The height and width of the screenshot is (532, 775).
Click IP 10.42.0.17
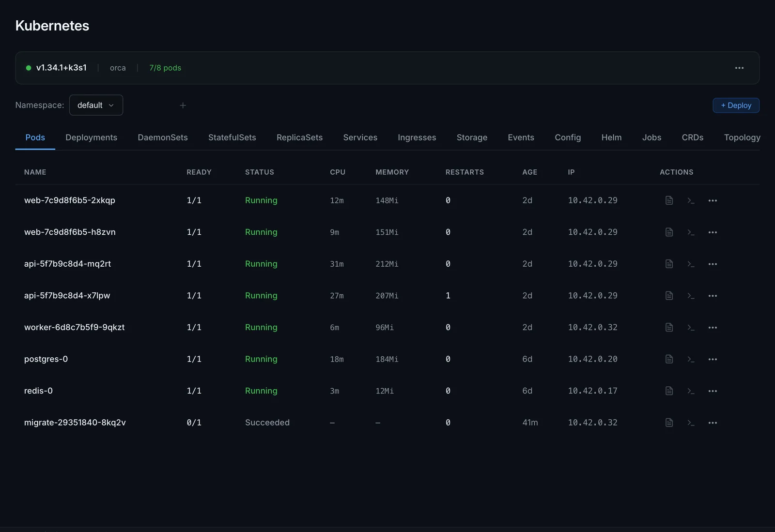click(592, 391)
